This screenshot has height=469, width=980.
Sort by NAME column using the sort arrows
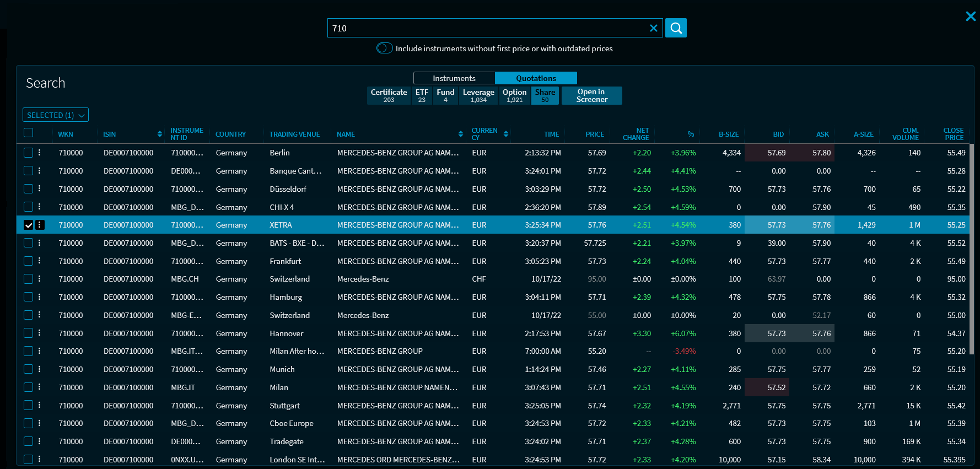pos(461,134)
